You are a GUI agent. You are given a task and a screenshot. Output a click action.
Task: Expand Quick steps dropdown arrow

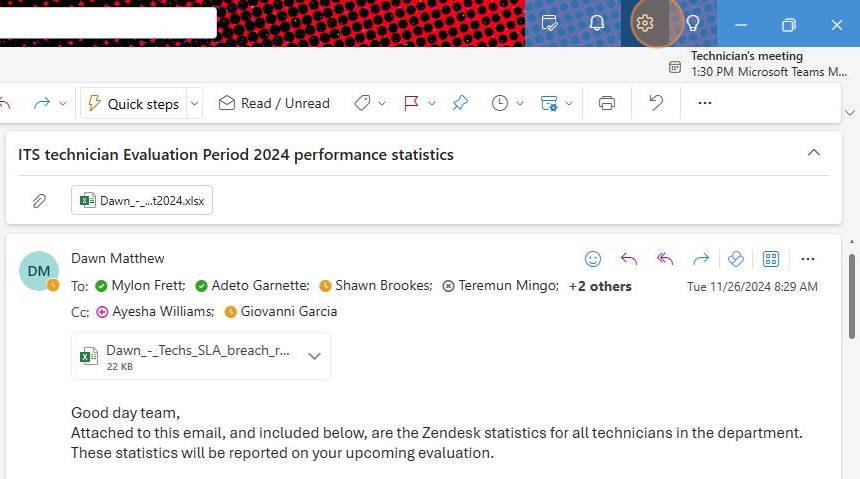[x=194, y=103]
